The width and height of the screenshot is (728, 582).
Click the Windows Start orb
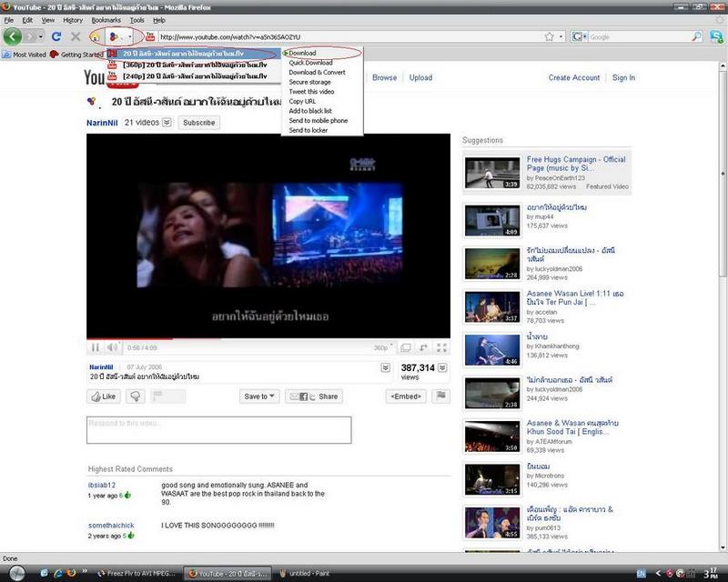17,573
